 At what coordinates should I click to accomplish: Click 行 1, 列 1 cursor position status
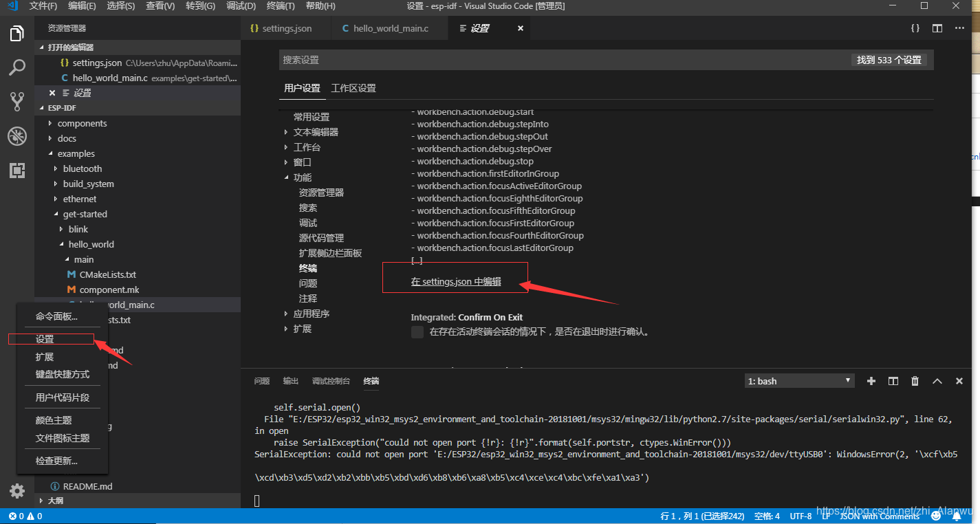coord(703,516)
